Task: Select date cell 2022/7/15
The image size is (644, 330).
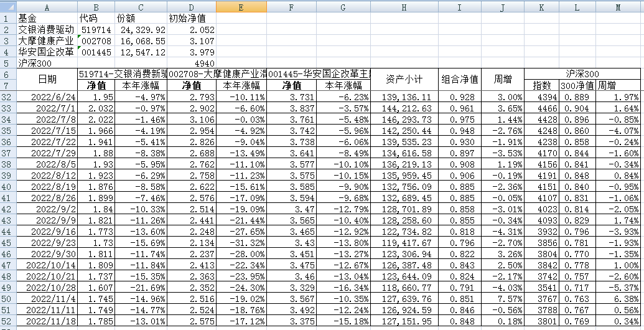Action: tap(47, 131)
